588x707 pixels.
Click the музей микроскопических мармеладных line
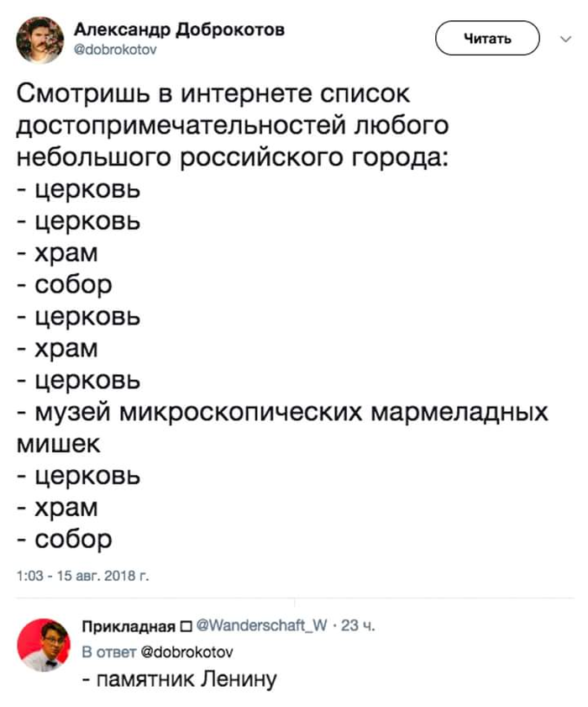point(282,412)
